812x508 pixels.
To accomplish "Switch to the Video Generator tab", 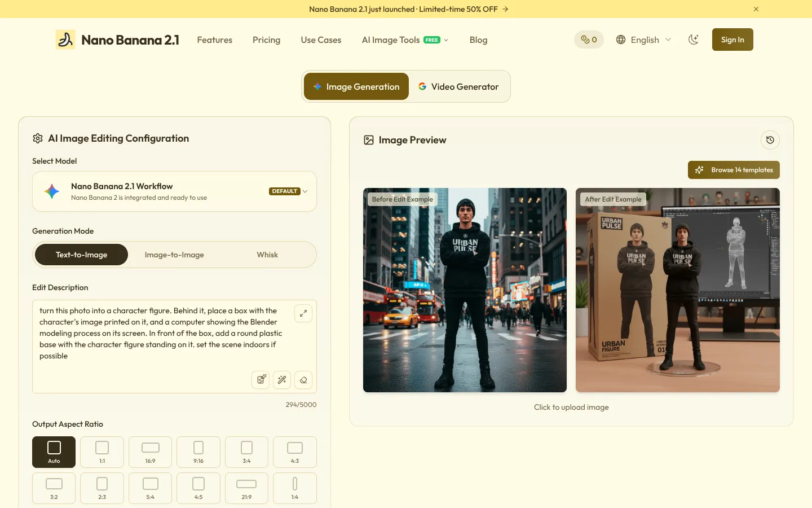I will (458, 86).
